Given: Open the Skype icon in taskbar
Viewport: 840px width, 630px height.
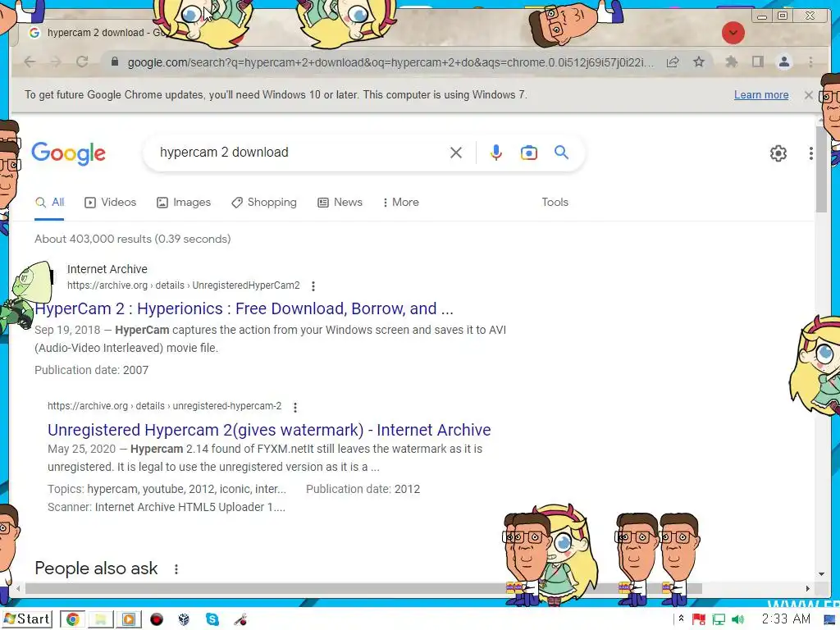Looking at the screenshot, I should click(212, 620).
